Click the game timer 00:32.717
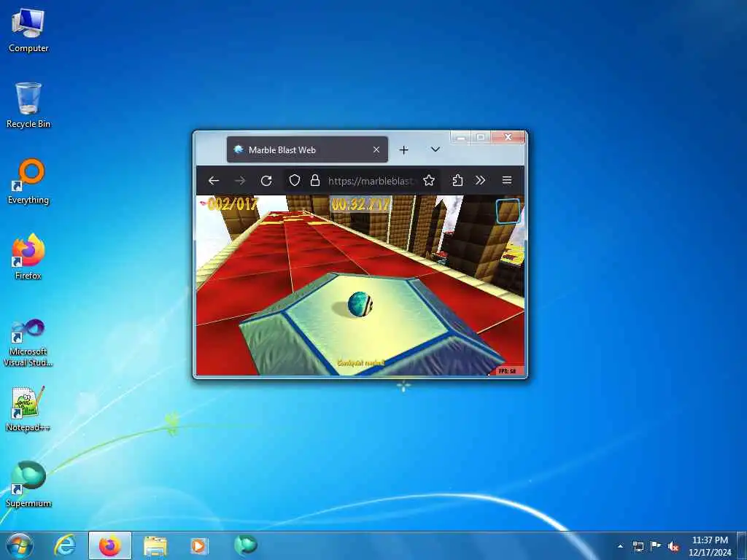 click(360, 205)
